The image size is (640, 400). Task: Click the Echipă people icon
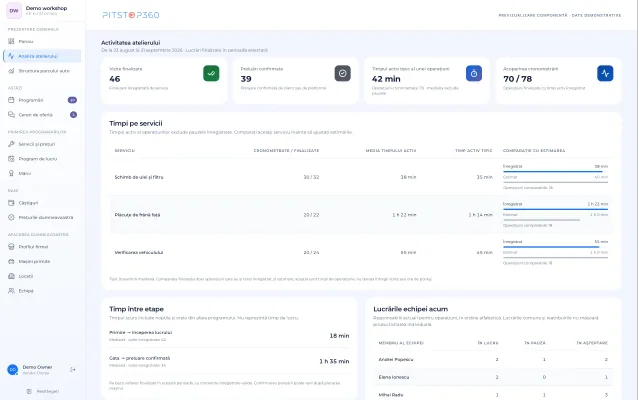tap(11, 291)
